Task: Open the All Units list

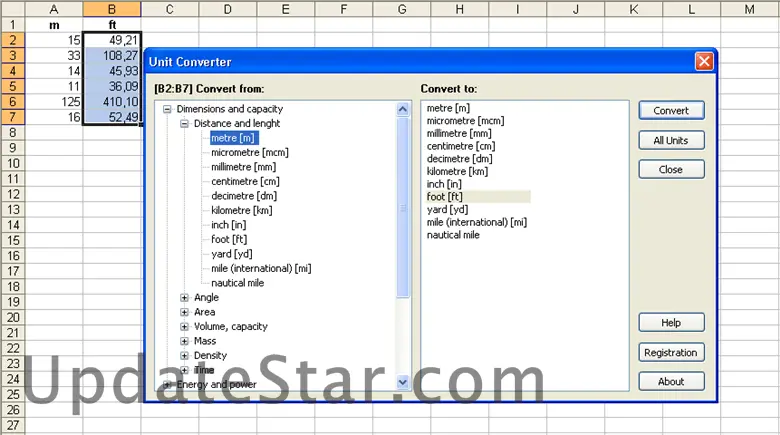Action: pyautogui.click(x=671, y=140)
